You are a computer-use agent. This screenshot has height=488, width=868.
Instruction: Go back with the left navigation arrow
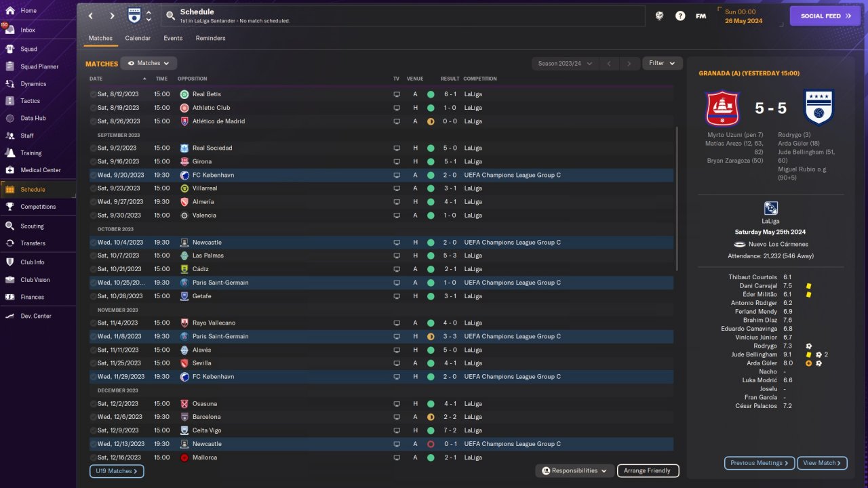91,16
